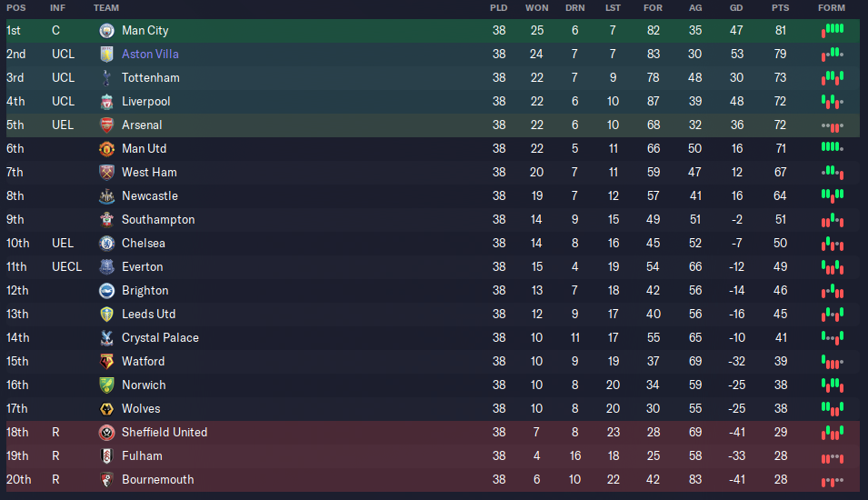Screen dimensions: 868x500
Task: Sort by the WON column header
Action: tap(536, 8)
